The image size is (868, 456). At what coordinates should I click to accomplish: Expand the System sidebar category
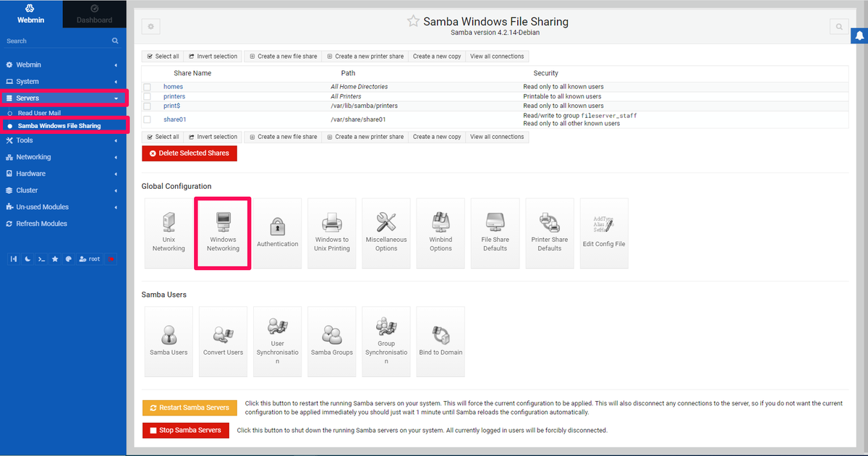(x=63, y=82)
